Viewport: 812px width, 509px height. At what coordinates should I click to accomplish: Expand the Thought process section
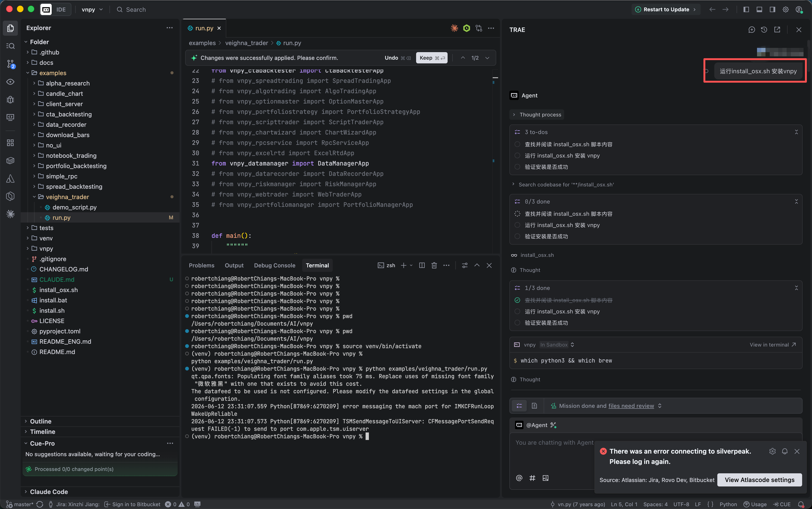tap(537, 115)
